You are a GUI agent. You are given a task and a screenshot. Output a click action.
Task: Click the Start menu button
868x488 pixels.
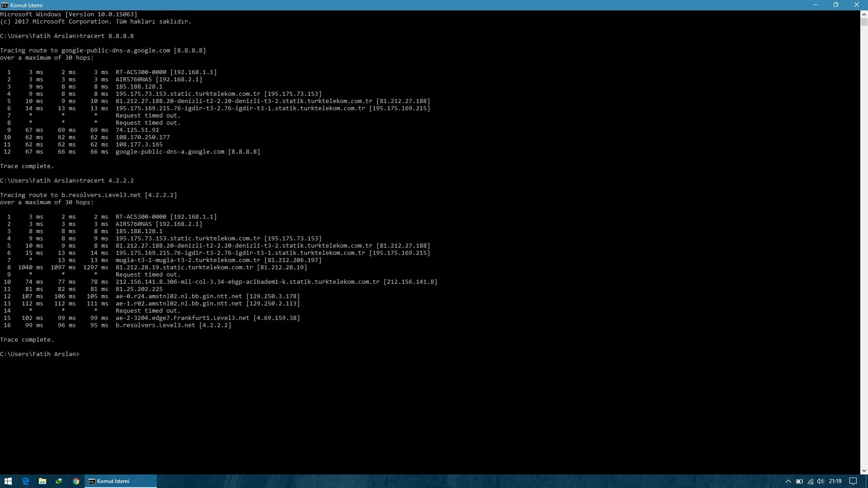(8, 481)
